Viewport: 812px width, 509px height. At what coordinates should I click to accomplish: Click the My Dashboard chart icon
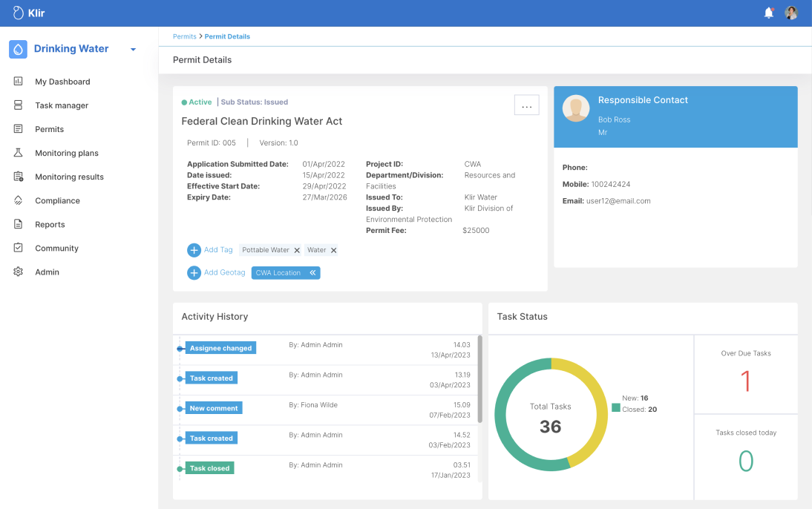pos(19,82)
